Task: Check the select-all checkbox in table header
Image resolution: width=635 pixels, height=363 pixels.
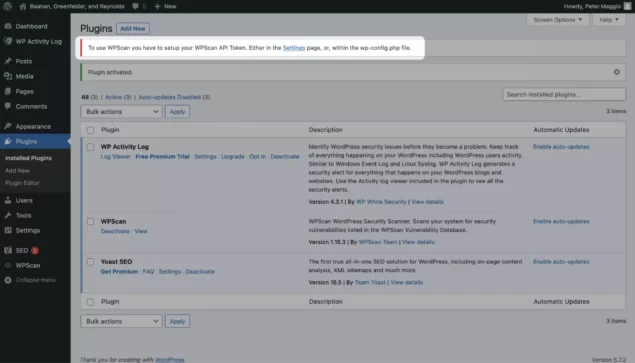Action: pos(90,130)
